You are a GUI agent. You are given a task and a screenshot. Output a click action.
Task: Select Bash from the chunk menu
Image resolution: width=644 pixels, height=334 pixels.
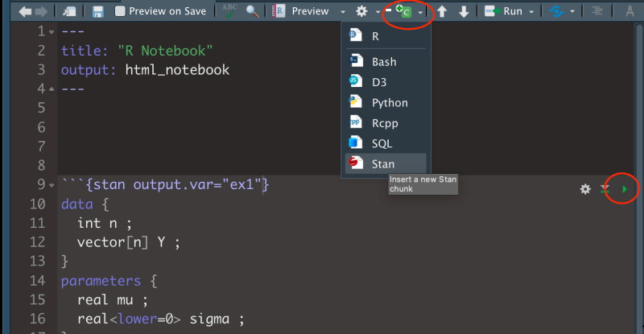click(386, 62)
